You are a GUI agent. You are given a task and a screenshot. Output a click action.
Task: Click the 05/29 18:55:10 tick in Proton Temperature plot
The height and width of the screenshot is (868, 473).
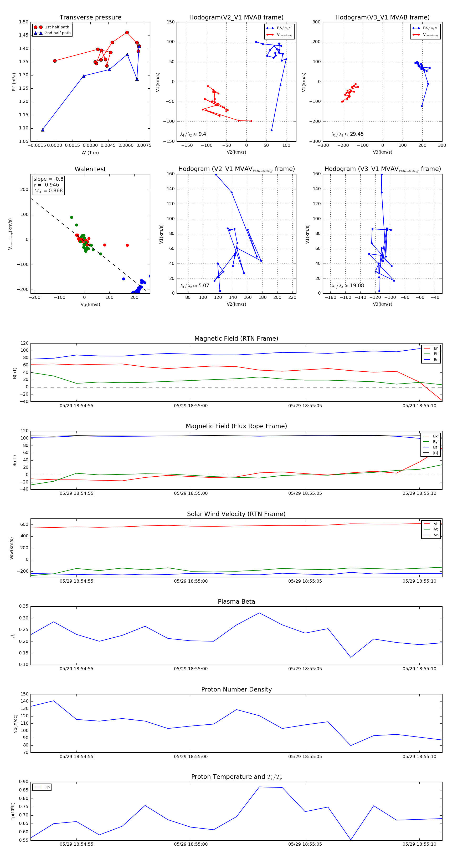pyautogui.click(x=419, y=844)
